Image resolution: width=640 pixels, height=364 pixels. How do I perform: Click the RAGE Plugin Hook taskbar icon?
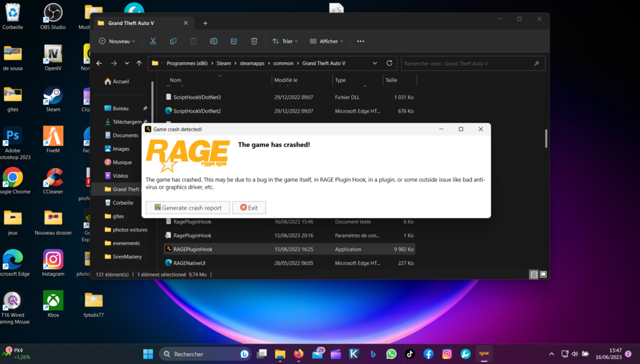click(484, 354)
